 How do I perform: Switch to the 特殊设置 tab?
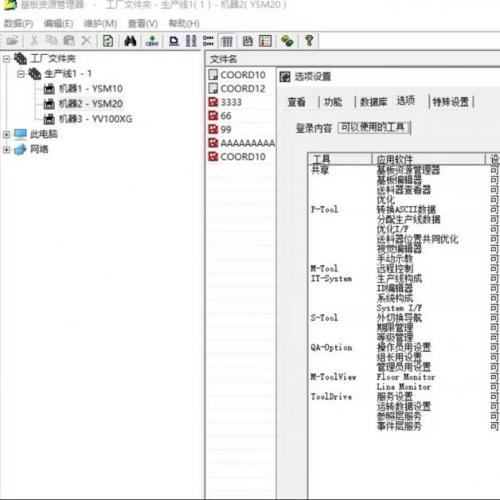click(x=450, y=102)
